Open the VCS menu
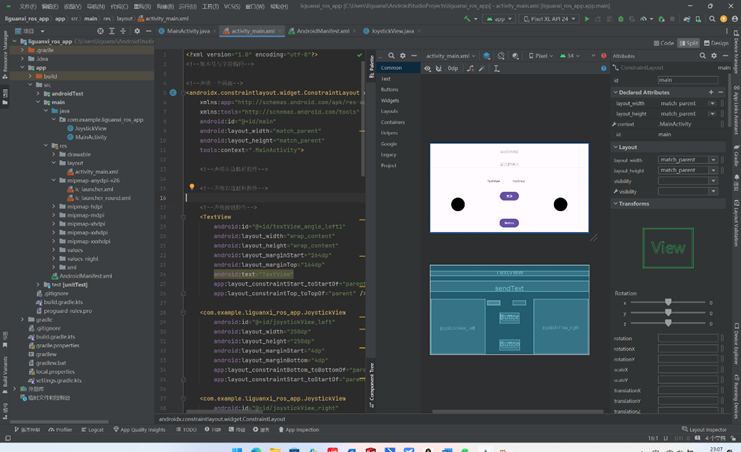 (232, 6)
